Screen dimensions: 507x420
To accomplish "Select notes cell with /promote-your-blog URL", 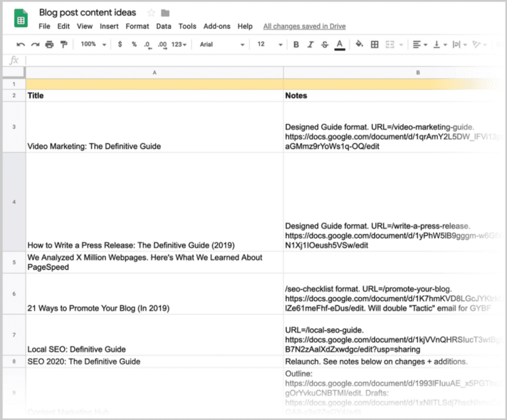I will 394,294.
